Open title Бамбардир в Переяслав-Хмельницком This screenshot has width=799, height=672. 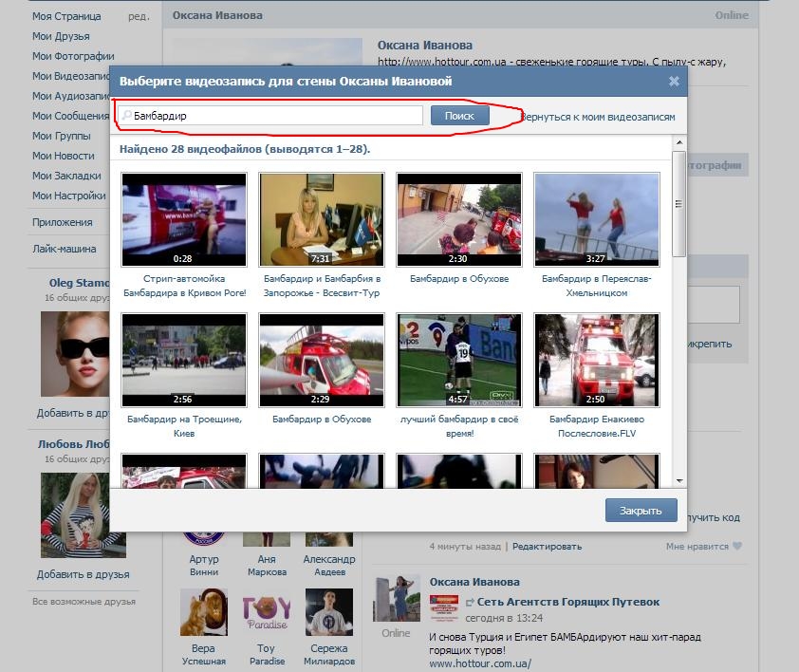tap(597, 286)
